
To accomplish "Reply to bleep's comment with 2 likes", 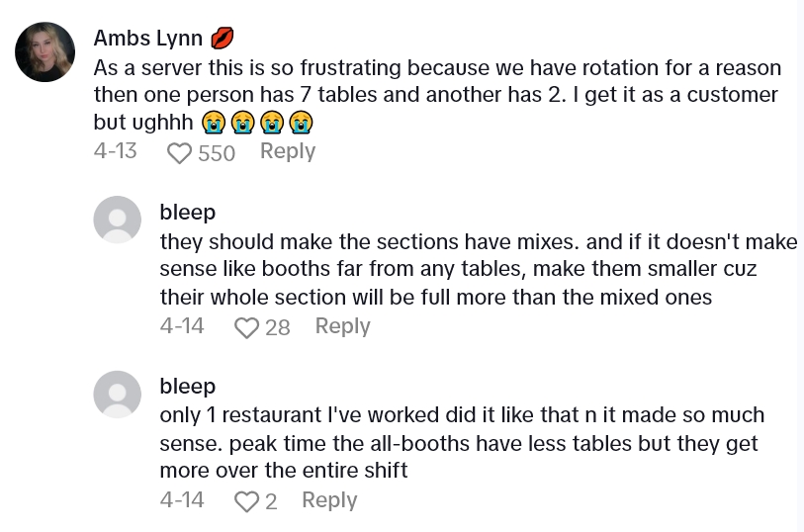I will (328, 500).
